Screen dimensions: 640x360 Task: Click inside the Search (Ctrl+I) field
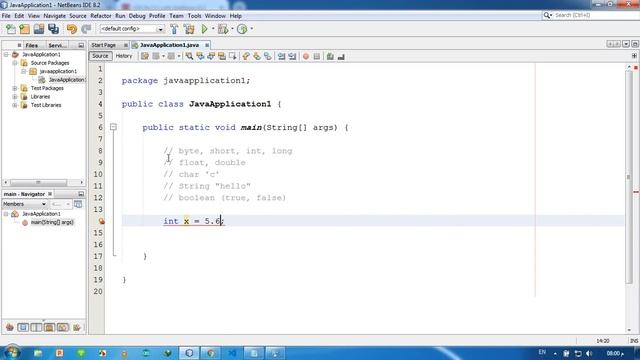(x=594, y=15)
